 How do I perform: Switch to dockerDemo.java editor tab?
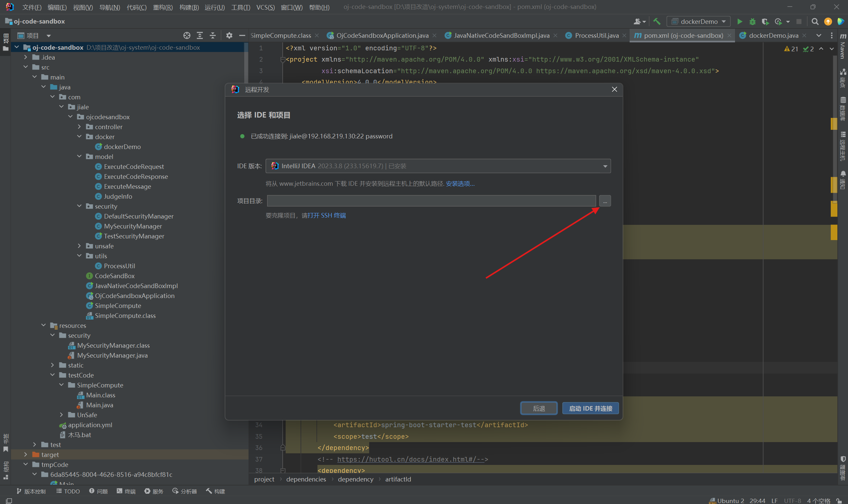pyautogui.click(x=773, y=35)
